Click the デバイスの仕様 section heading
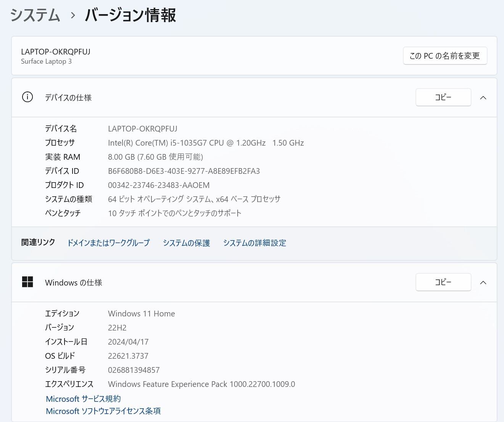The image size is (504, 422). [x=68, y=98]
